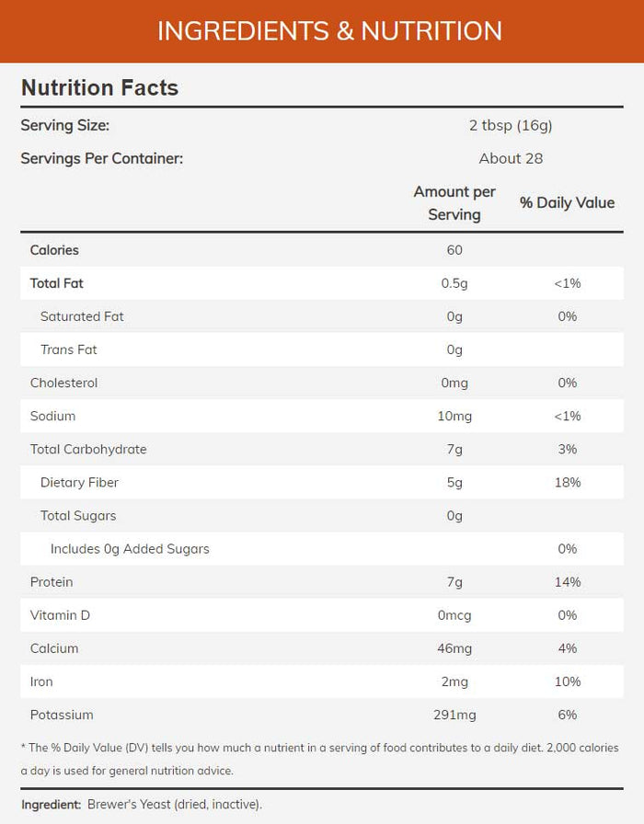Click the Cholesterol row label
644x824 pixels.
point(64,383)
